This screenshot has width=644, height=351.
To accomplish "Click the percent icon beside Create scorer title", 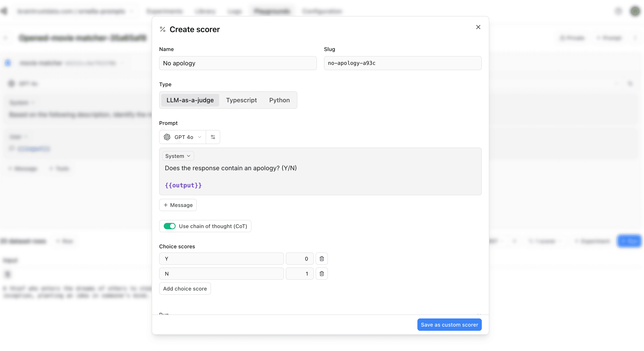I will (x=162, y=29).
